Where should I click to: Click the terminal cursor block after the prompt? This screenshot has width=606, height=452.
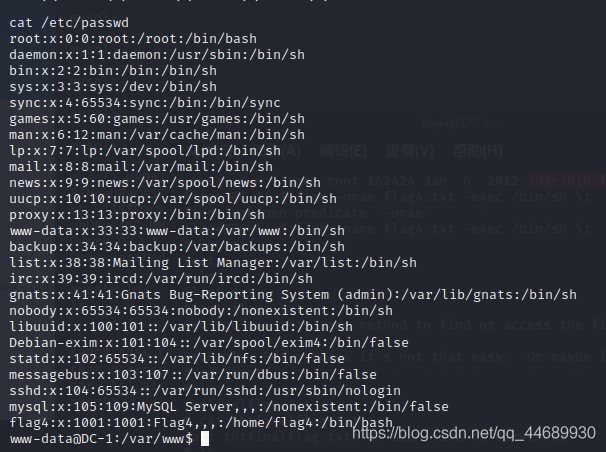click(x=204, y=438)
